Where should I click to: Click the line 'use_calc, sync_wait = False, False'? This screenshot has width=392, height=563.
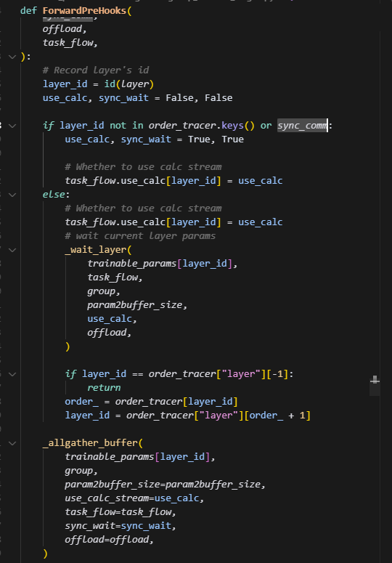pos(137,97)
